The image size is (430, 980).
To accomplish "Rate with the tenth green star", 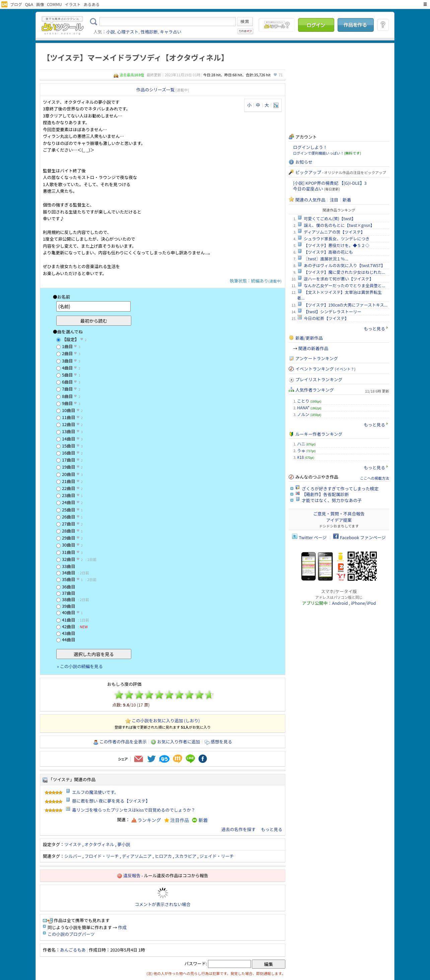I will point(209,695).
